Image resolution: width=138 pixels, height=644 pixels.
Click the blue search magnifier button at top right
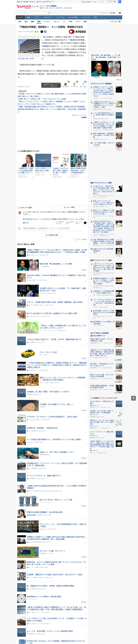(x=120, y=2)
